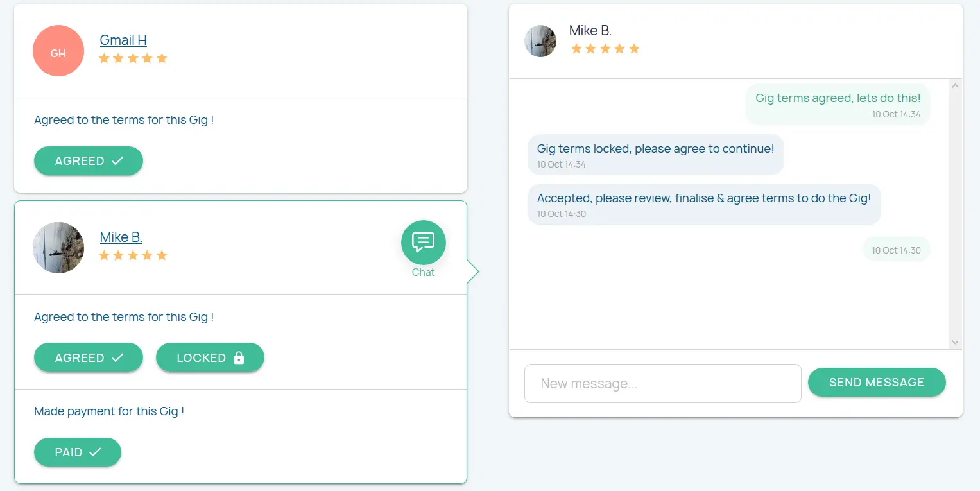The height and width of the screenshot is (491, 980).
Task: Click the star rating in chat header
Action: [605, 49]
